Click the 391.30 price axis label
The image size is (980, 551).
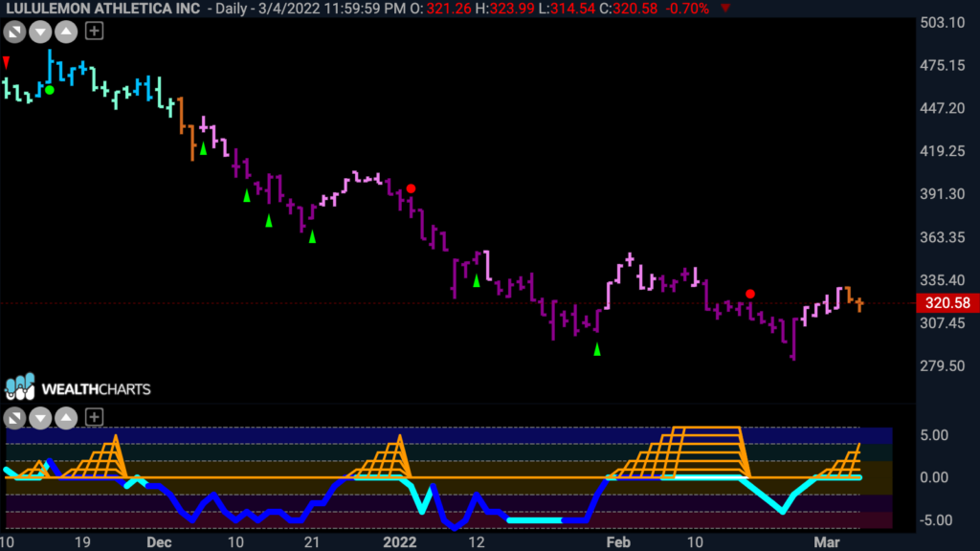point(943,194)
